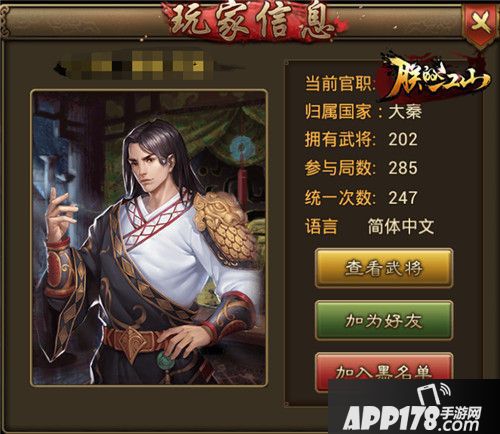This screenshot has width=500, height=434.
Task: Click the 加入黑名单 red button
Action: point(384,370)
